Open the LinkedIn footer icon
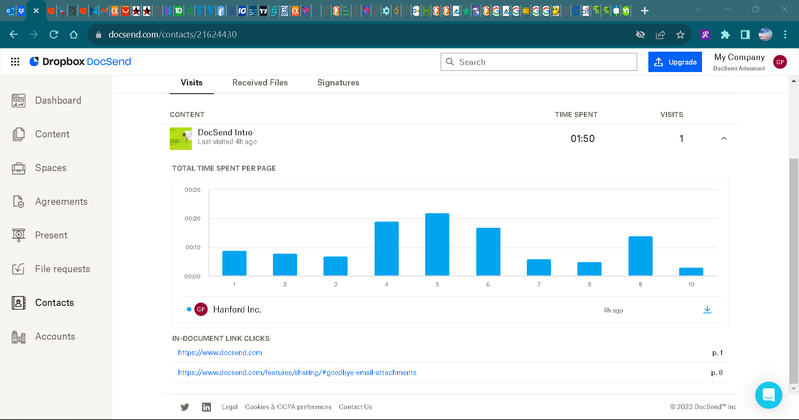The width and height of the screenshot is (799, 420). (206, 407)
